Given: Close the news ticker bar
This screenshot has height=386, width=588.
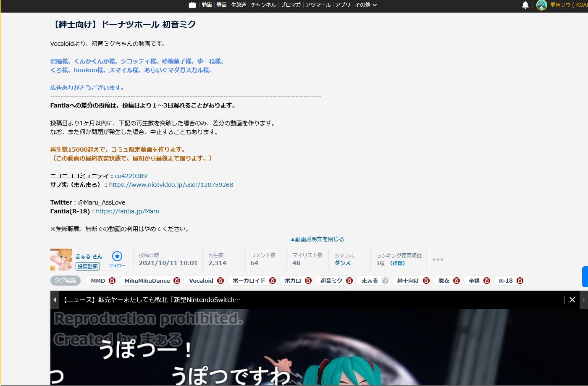Looking at the screenshot, I should point(572,300).
